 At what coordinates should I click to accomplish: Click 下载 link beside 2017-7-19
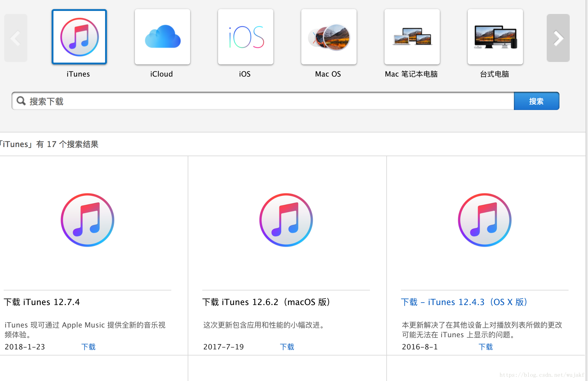tap(287, 347)
